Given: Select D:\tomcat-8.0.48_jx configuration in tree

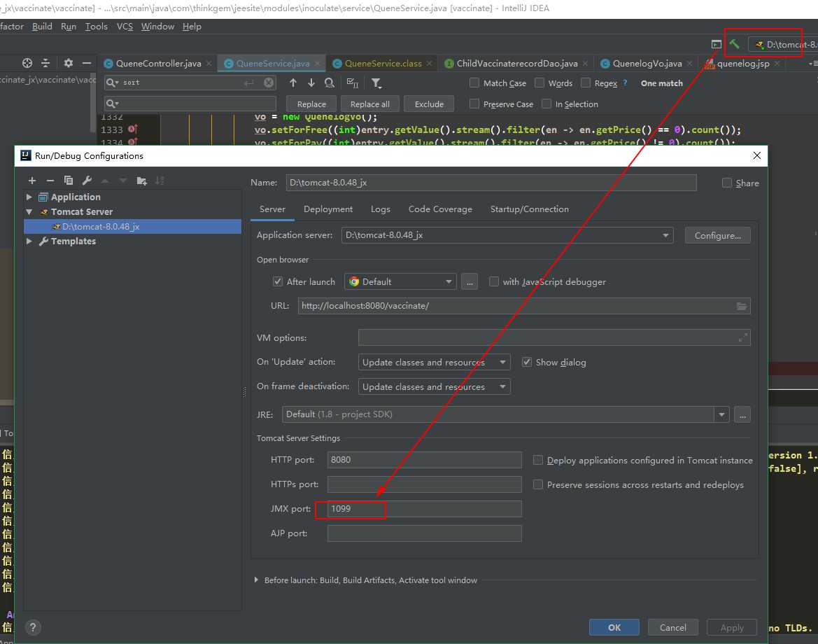Looking at the screenshot, I should pos(132,227).
